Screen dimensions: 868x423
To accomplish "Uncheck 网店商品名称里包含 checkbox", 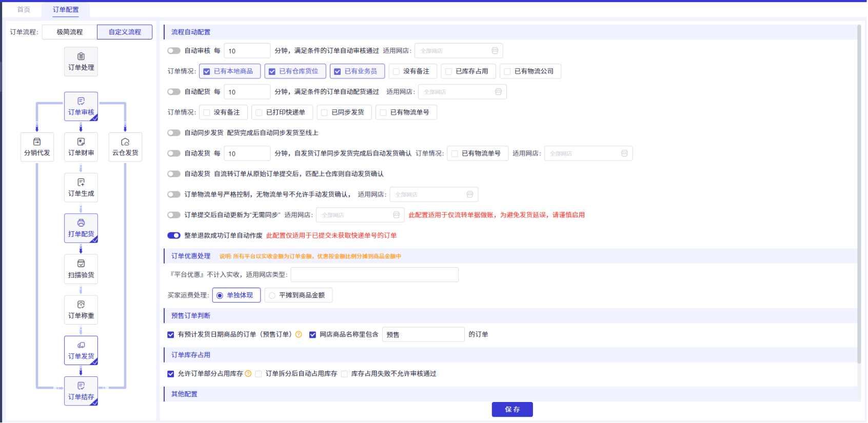I will (x=312, y=335).
